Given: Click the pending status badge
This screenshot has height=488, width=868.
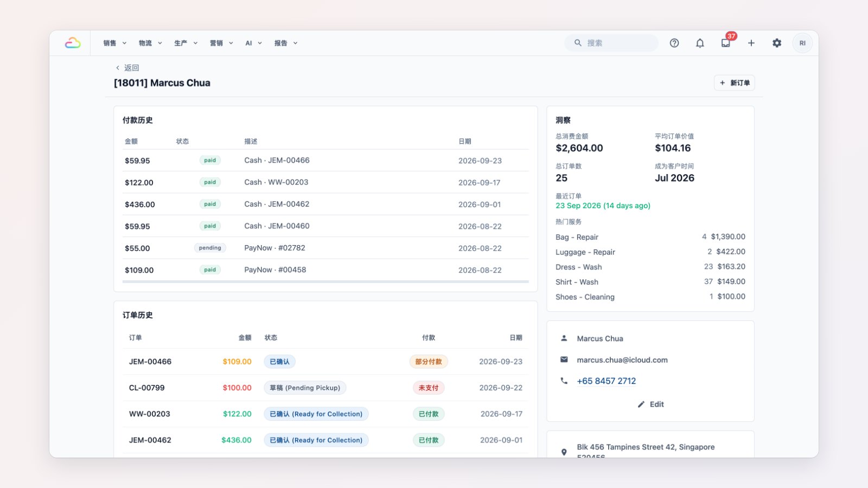Looking at the screenshot, I should (210, 248).
